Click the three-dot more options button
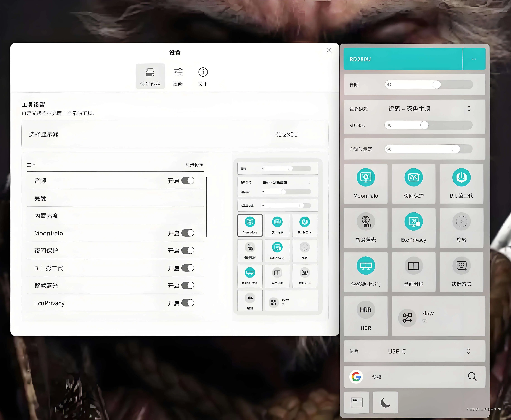This screenshot has height=420, width=511. (474, 59)
